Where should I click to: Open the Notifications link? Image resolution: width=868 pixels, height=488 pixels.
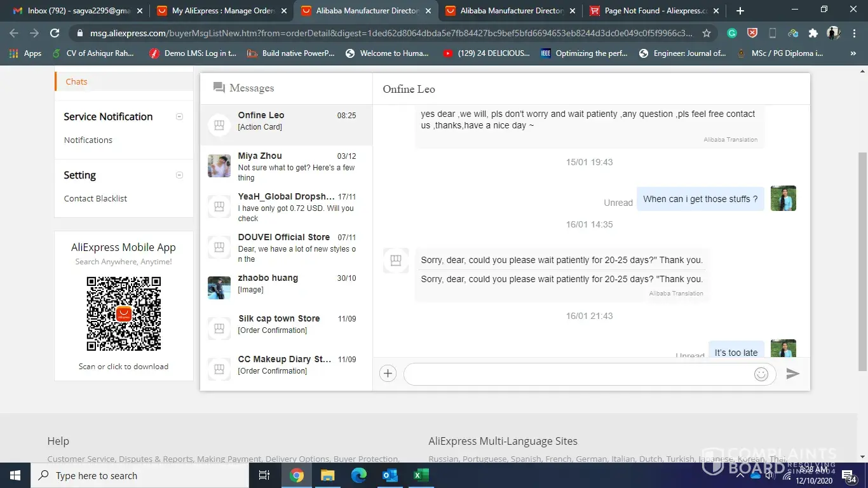coord(88,140)
